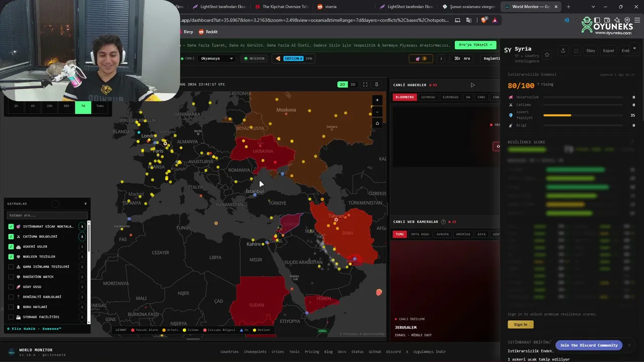Image resolution: width=644 pixels, height=362 pixels.
Task: Enable the Denizaltı Kabloları layer
Action: click(x=11, y=297)
